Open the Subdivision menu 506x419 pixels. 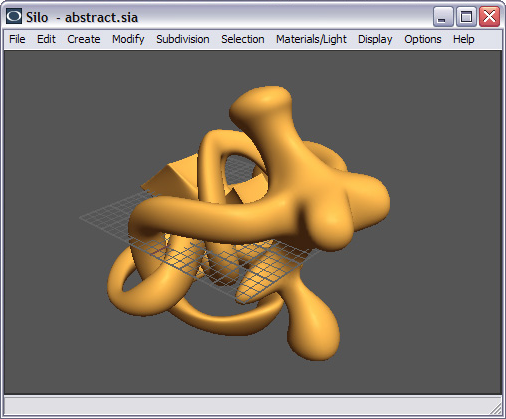pyautogui.click(x=183, y=39)
